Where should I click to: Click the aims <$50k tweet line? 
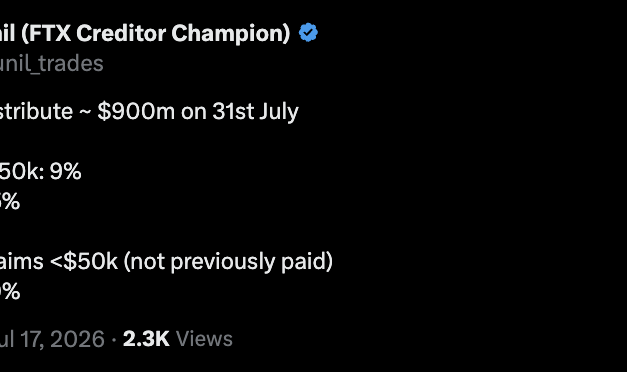[x=166, y=262]
